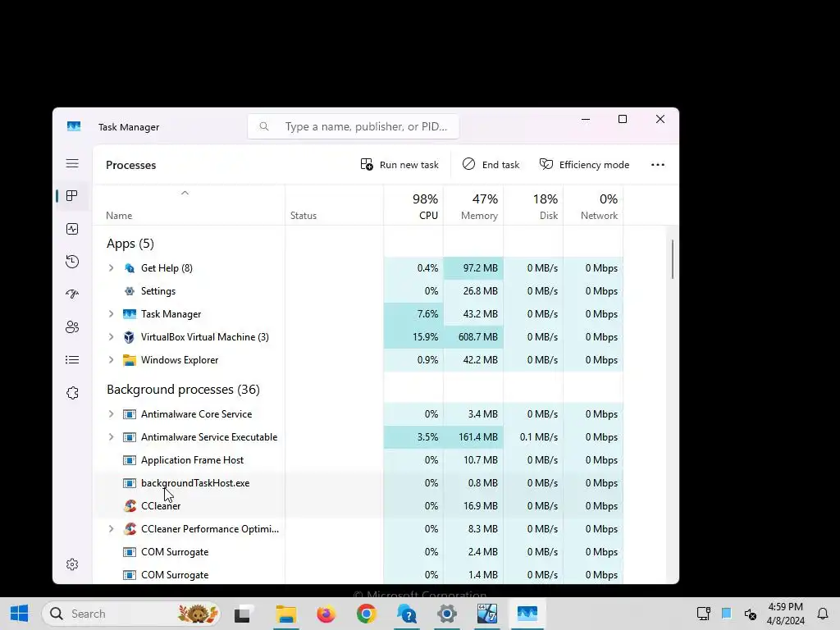The width and height of the screenshot is (840, 630).
Task: Click Task Manager 7.6% CPU cell
Action: [x=413, y=314]
